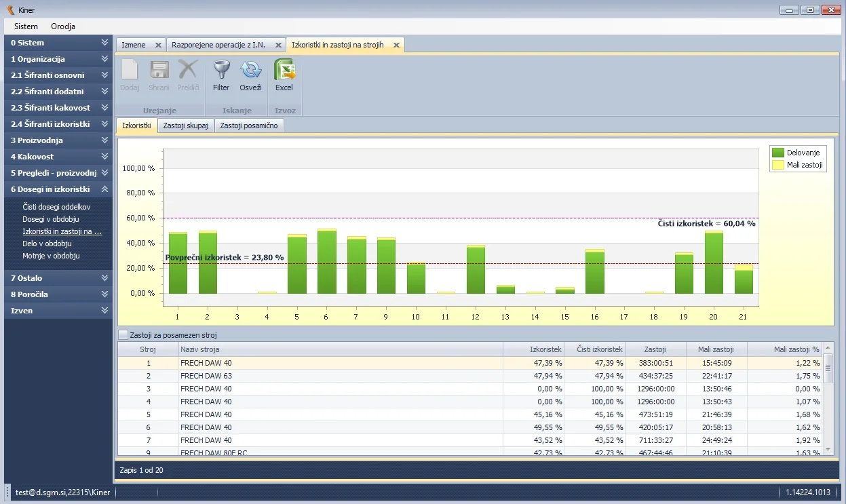Close the Izmene tab
This screenshot has width=846, height=504.
tap(158, 45)
